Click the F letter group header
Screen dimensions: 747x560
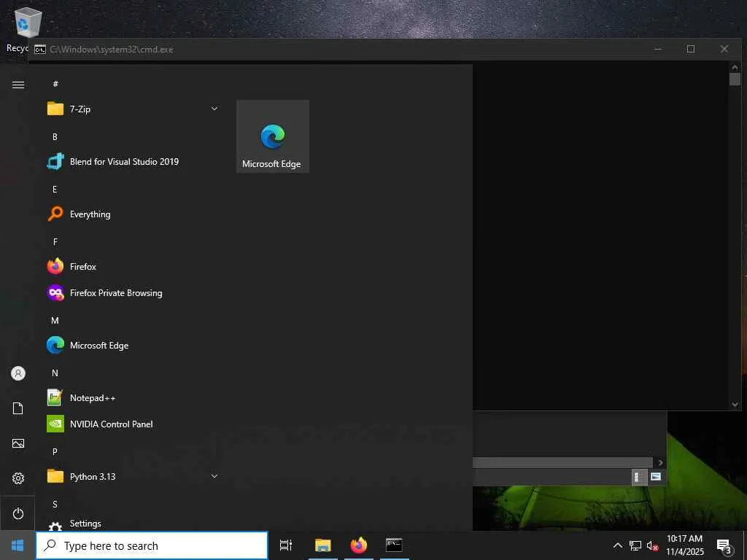coord(55,242)
